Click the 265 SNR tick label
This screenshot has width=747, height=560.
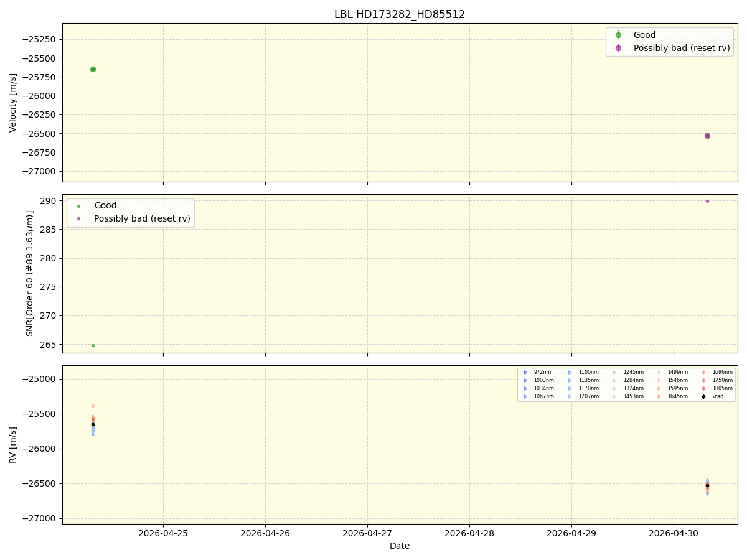(x=49, y=345)
